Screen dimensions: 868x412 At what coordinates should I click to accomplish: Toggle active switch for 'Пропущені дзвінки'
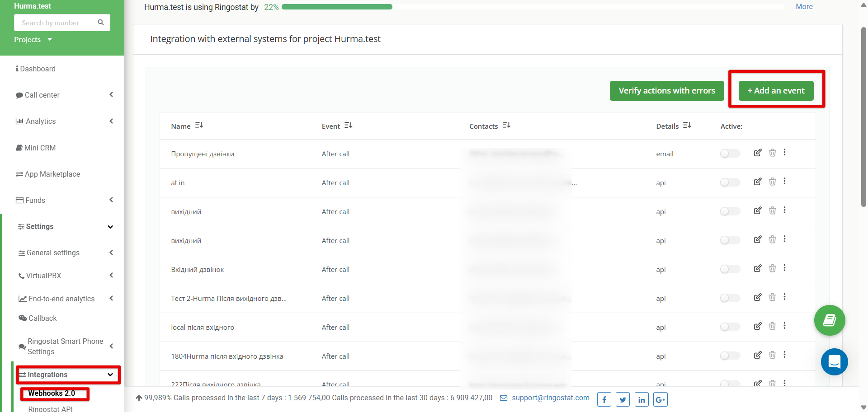[x=730, y=154]
